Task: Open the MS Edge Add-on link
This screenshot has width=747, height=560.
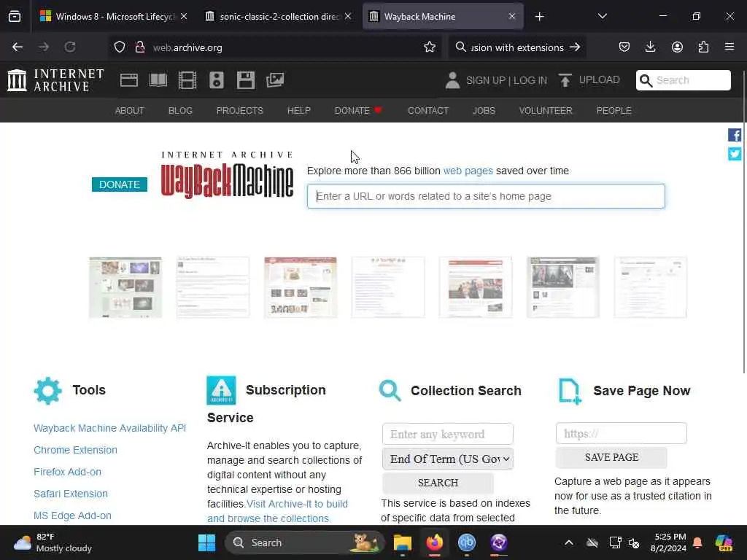Action: click(72, 516)
